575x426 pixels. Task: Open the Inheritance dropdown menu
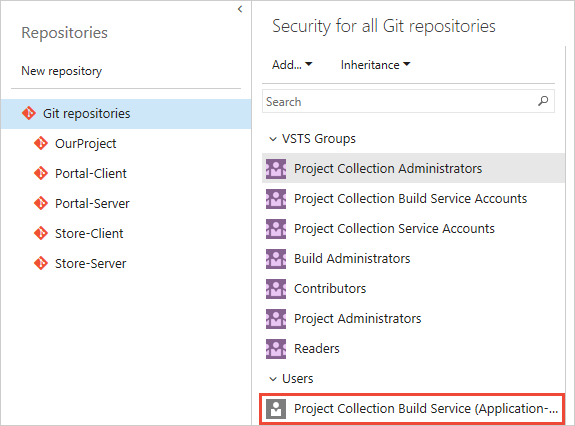[x=376, y=65]
